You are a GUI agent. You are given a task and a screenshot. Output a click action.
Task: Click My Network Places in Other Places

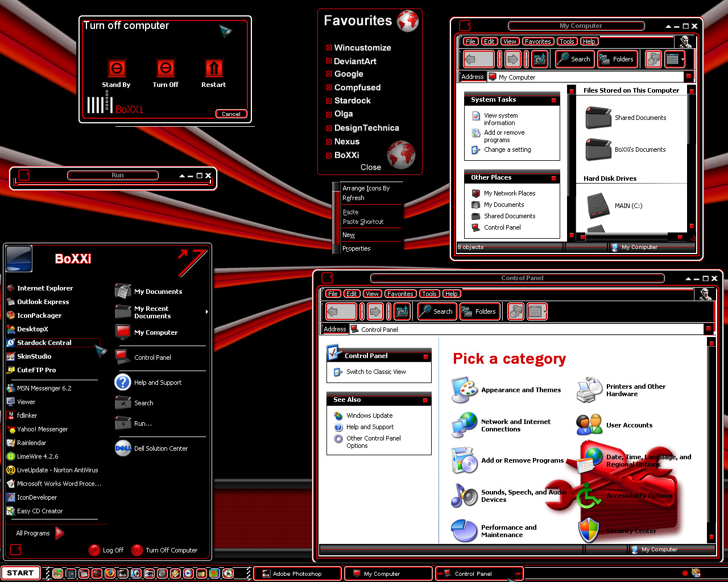tap(510, 193)
